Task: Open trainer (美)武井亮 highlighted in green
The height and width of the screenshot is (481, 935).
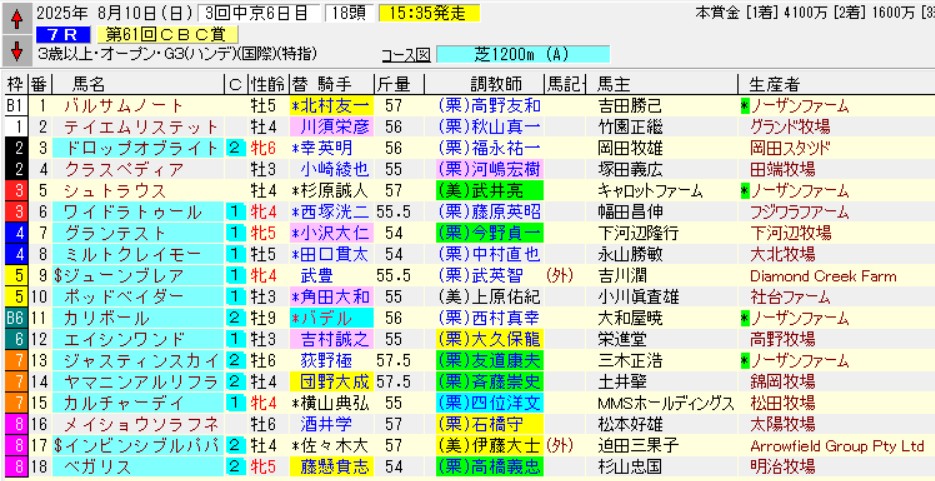Action: tap(489, 190)
